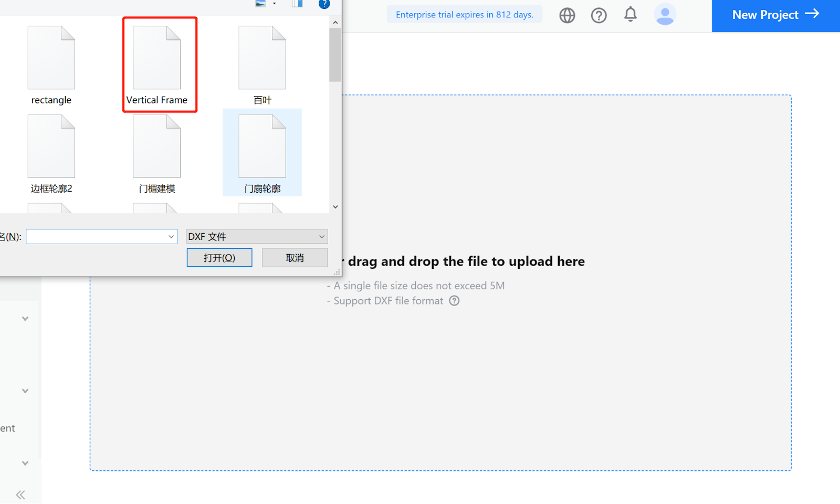Collapse the sidebar with double chevron icon
The width and height of the screenshot is (840, 504).
(20, 495)
